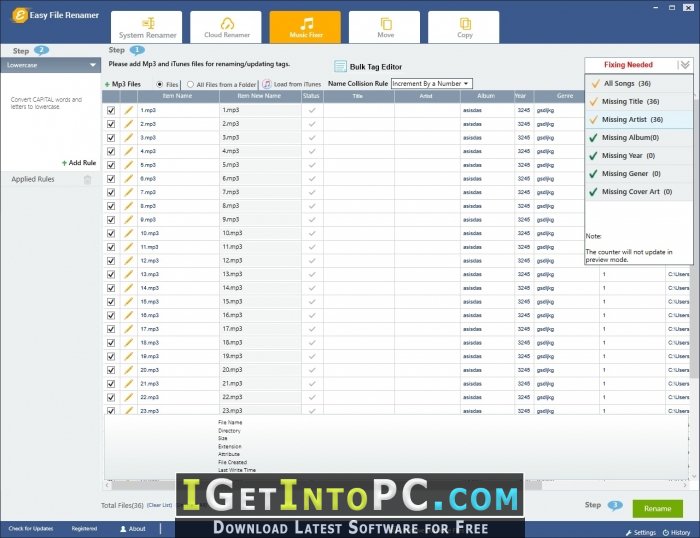Click the Item New Name column header

[260, 96]
